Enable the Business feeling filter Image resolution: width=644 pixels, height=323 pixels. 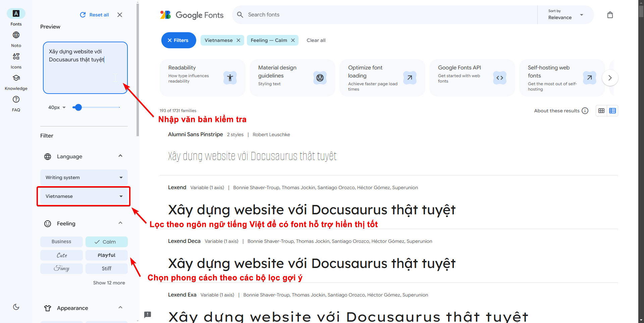coord(61,241)
